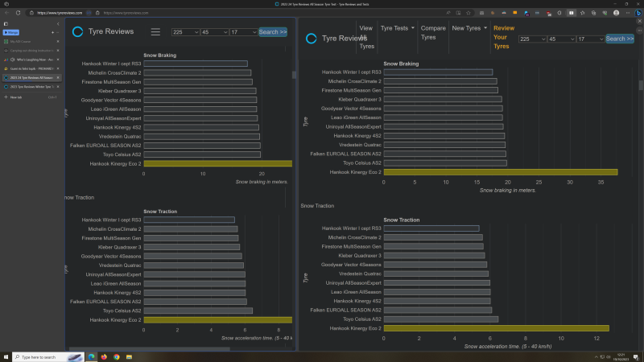Open Chrome from the Windows taskbar
644x362 pixels.
pyautogui.click(x=117, y=356)
